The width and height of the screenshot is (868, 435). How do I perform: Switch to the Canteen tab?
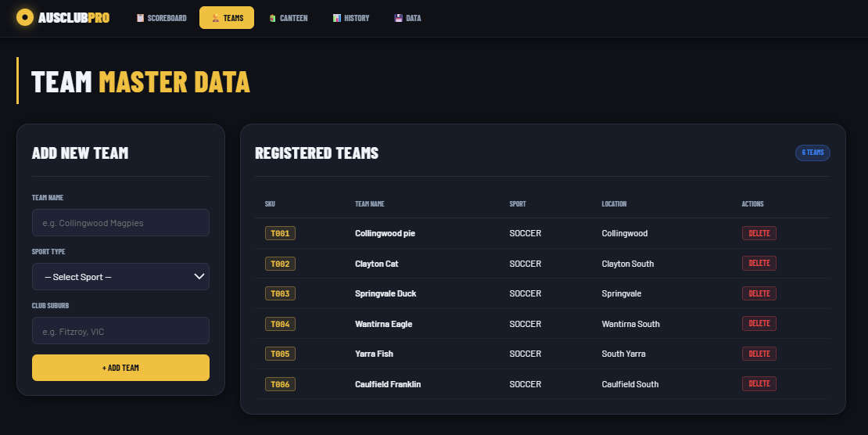pyautogui.click(x=289, y=18)
